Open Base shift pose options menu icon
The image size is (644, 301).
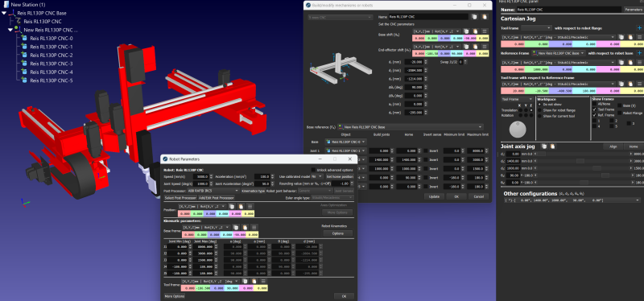485,31
